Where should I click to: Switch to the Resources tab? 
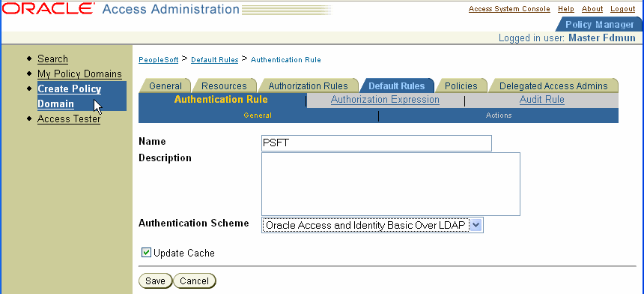pos(224,86)
